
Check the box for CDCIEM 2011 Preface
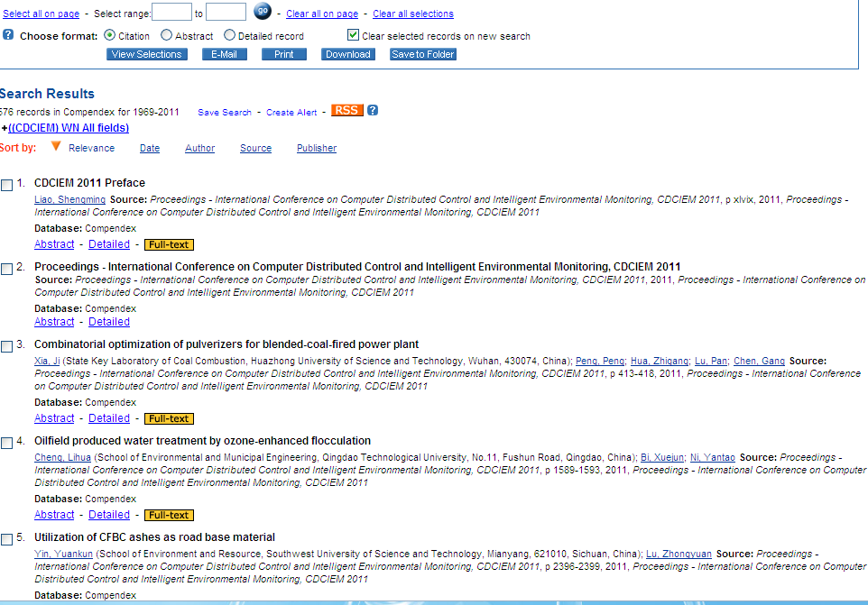pyautogui.click(x=6, y=185)
